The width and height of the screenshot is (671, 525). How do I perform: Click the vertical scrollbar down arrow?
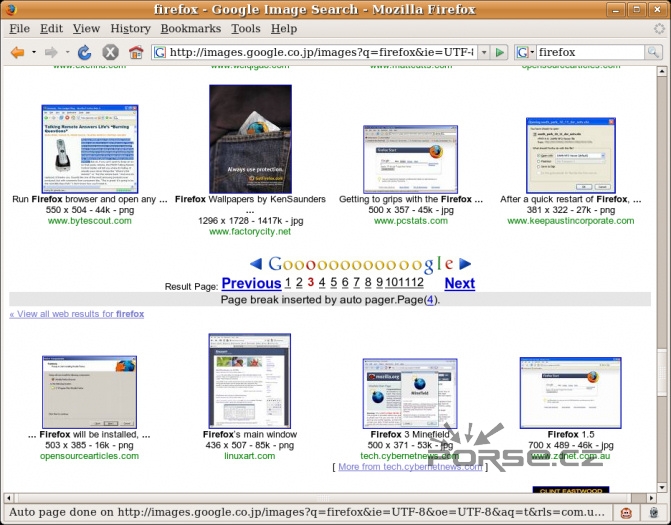tap(662, 487)
